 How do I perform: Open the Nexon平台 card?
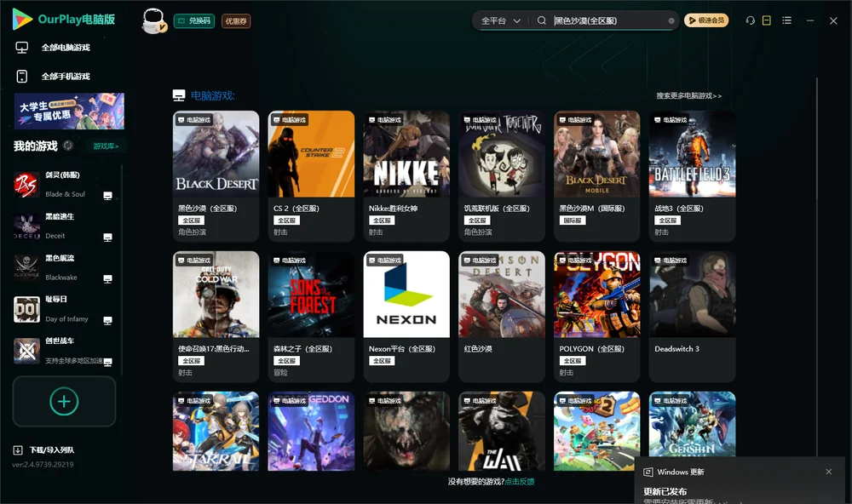coord(406,316)
